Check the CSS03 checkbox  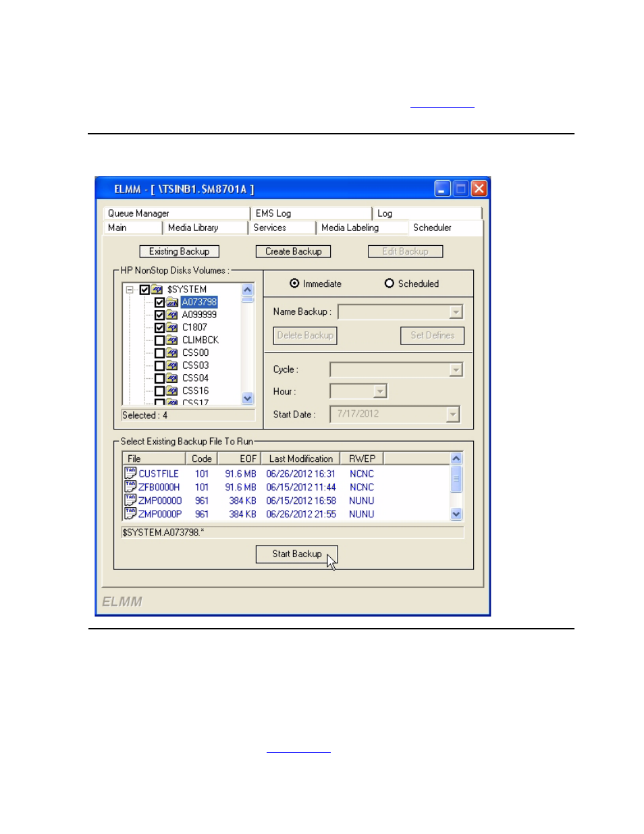(159, 366)
